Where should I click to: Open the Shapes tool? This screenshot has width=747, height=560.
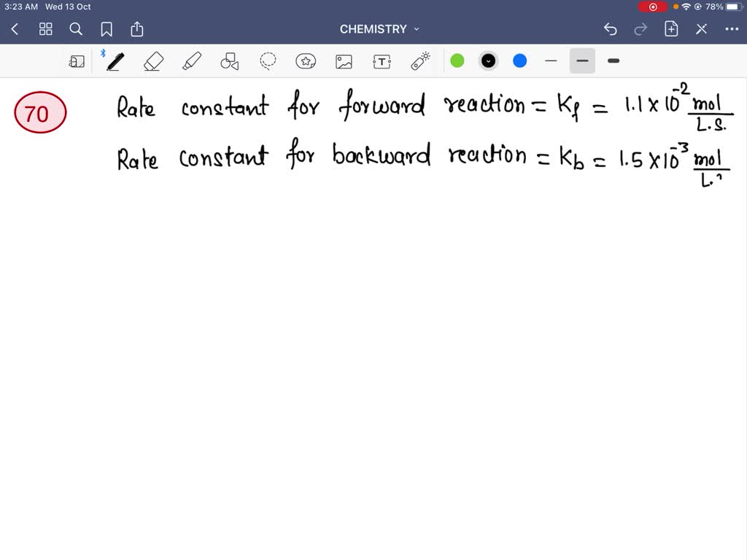pyautogui.click(x=230, y=61)
